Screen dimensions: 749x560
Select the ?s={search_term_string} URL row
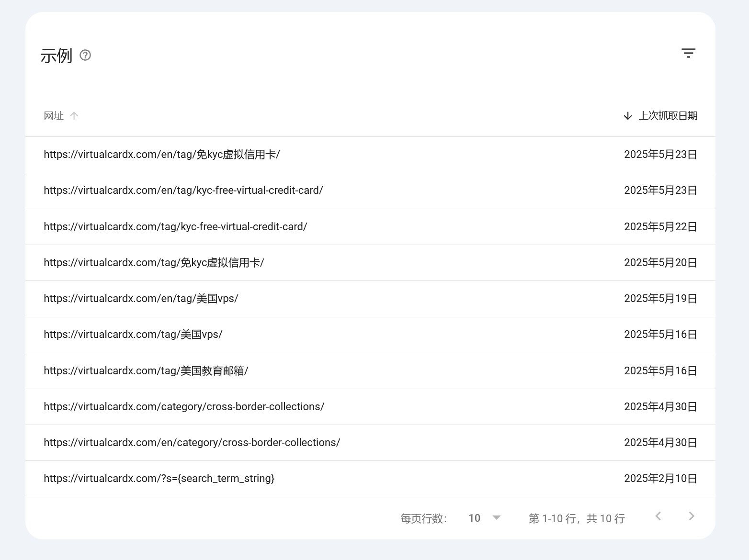(x=370, y=479)
